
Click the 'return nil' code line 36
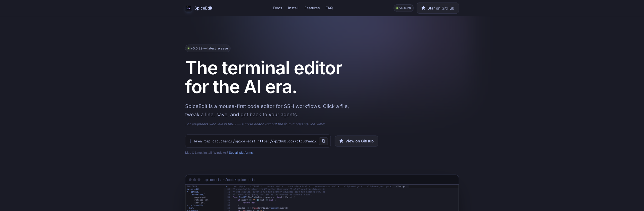(249, 203)
